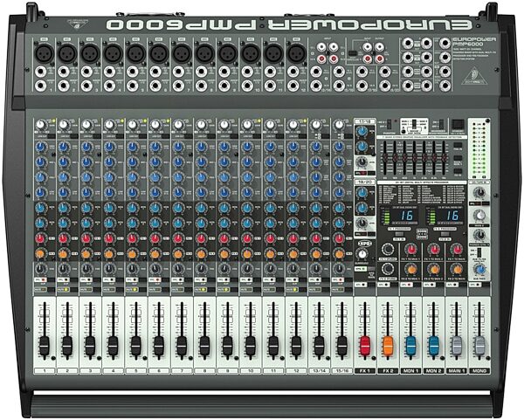The image size is (524, 420).
Task: Click the channel 3 line-in jack
Action: [86, 72]
